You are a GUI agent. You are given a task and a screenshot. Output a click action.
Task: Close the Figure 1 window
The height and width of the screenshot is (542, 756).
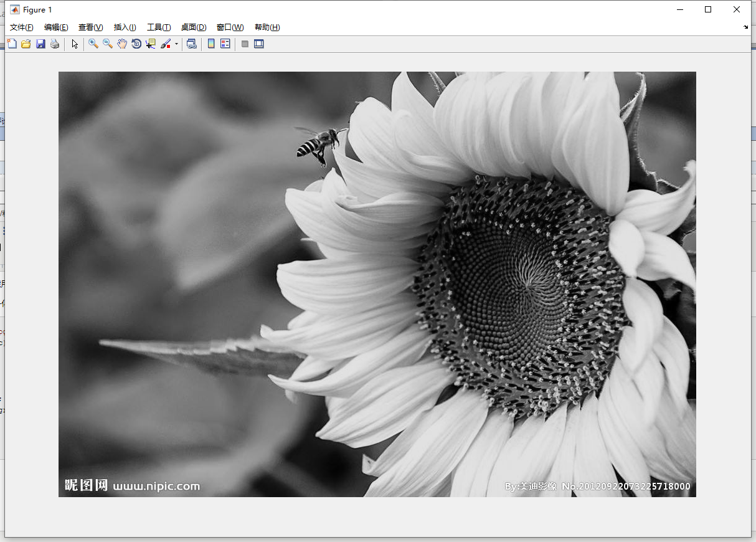tap(737, 9)
